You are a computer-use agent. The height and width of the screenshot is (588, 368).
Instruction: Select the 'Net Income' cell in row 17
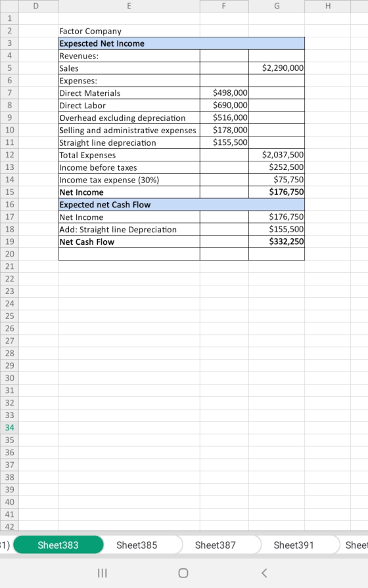129,217
